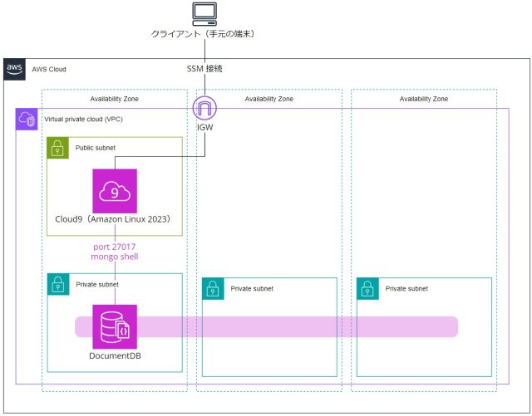Select the 'SSM 接続' label

(x=204, y=69)
